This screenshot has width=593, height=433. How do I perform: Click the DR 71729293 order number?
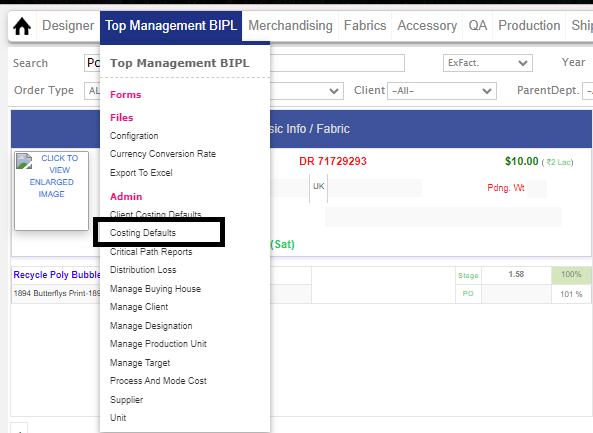click(333, 161)
